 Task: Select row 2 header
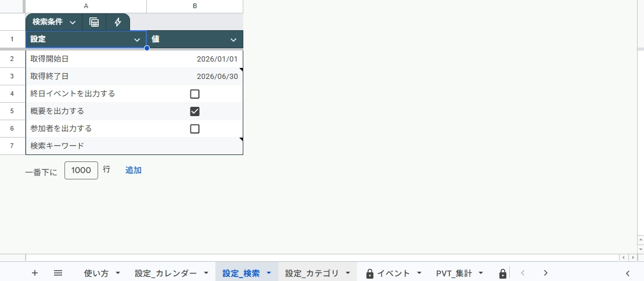12,59
